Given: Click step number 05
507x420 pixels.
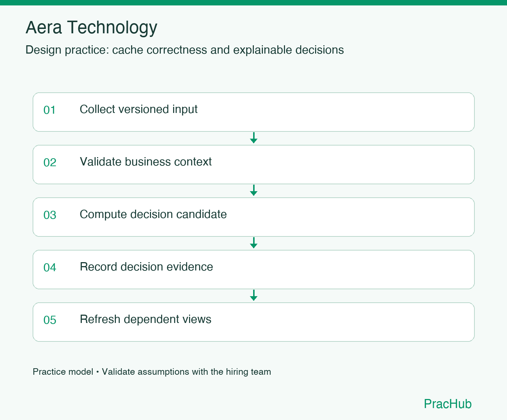Looking at the screenshot, I should click(x=50, y=320).
